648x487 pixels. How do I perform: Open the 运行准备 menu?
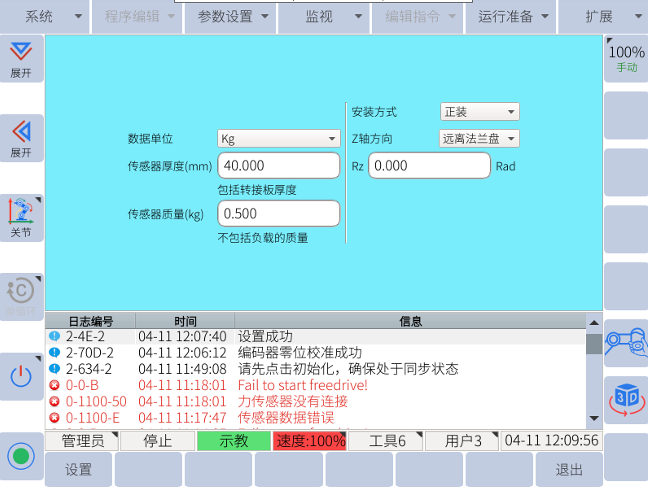pyautogui.click(x=512, y=17)
